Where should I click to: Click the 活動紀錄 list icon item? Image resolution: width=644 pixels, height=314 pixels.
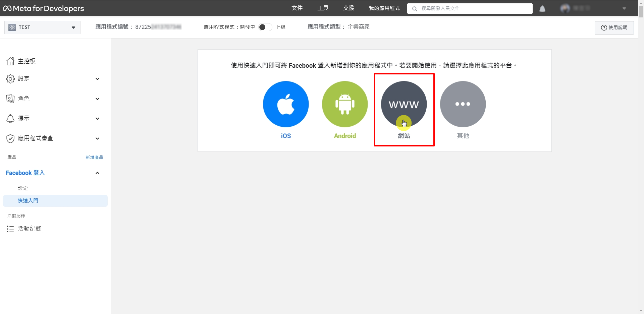[29, 229]
